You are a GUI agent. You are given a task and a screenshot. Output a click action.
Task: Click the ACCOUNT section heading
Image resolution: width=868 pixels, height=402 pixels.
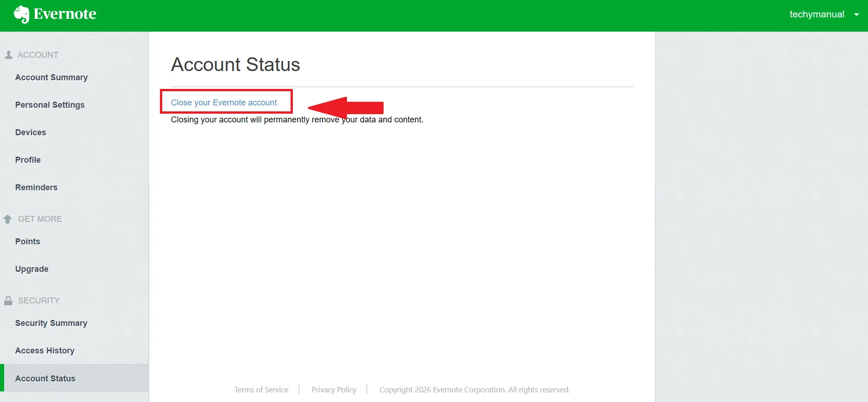pos(38,55)
